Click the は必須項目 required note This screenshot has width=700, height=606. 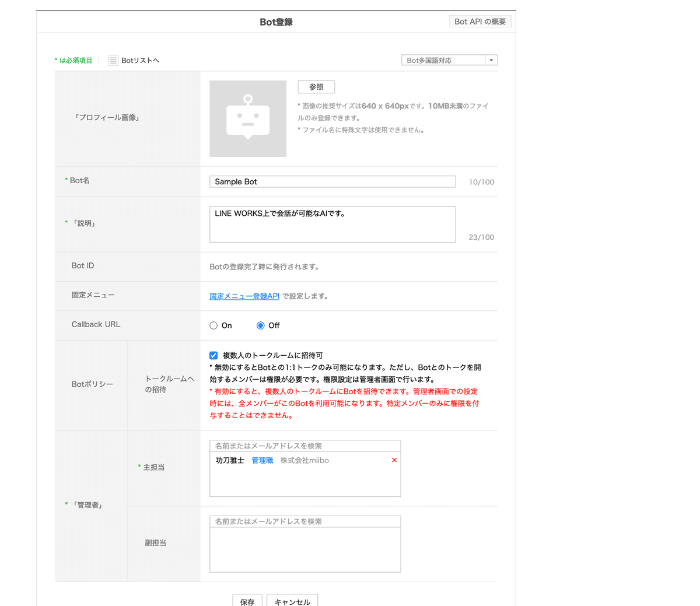pyautogui.click(x=73, y=61)
